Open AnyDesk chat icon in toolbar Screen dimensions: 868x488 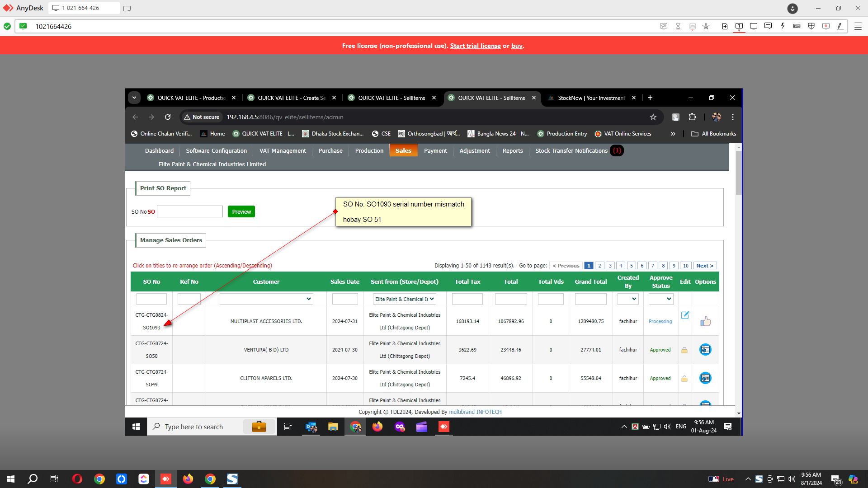click(x=768, y=26)
